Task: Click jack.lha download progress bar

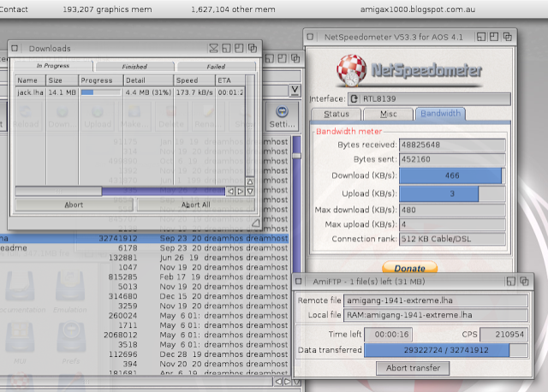Action: click(x=101, y=92)
